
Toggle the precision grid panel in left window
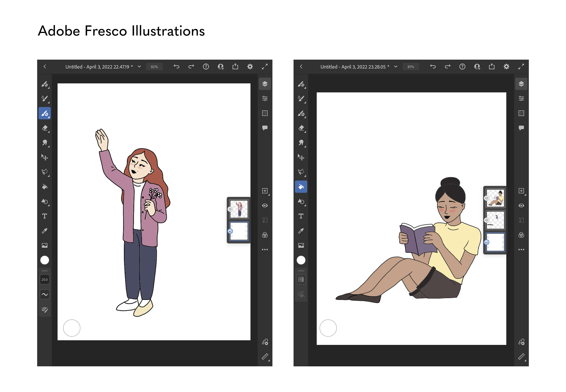pyautogui.click(x=265, y=113)
